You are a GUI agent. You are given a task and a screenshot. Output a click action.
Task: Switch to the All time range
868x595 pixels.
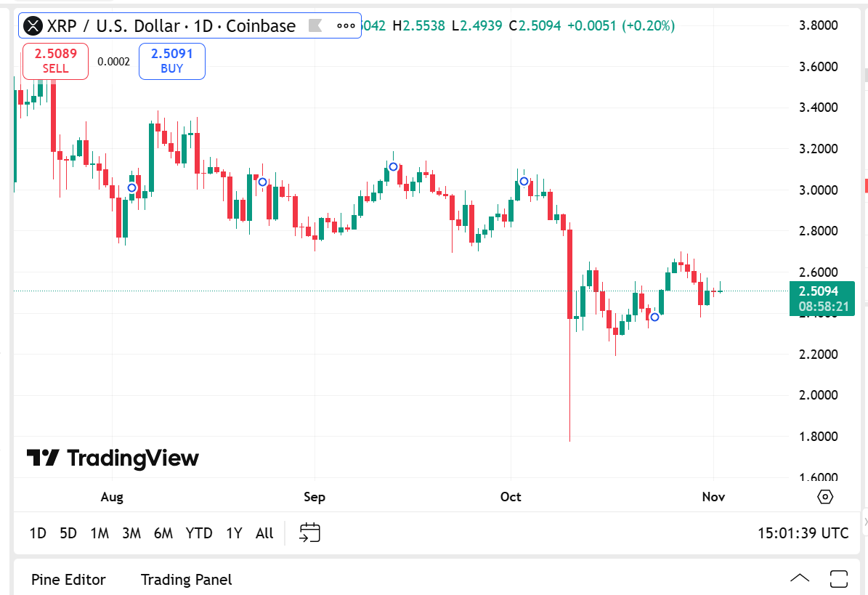(264, 533)
